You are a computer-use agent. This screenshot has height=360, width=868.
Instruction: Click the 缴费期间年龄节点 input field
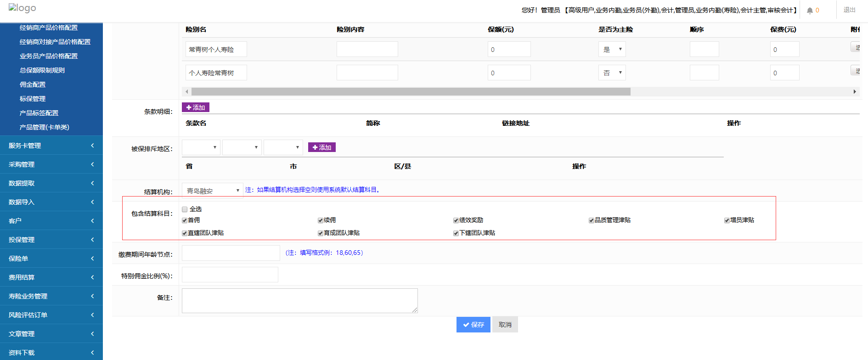coord(231,253)
